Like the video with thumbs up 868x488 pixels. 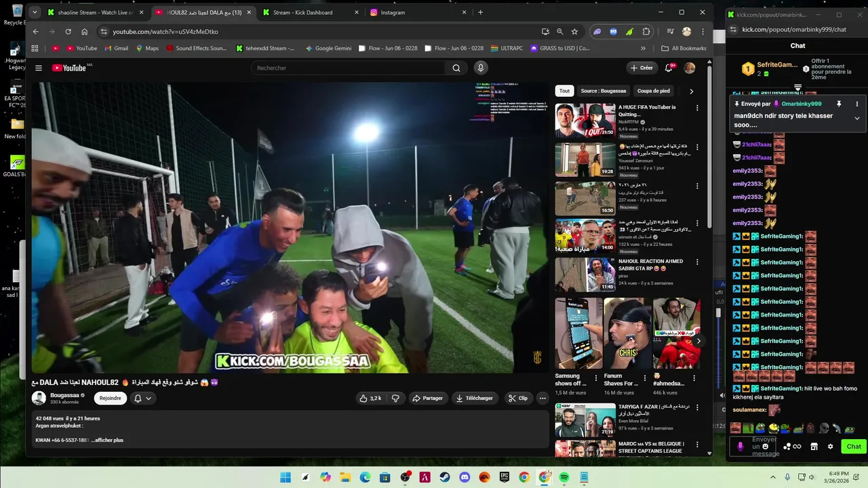(370, 399)
